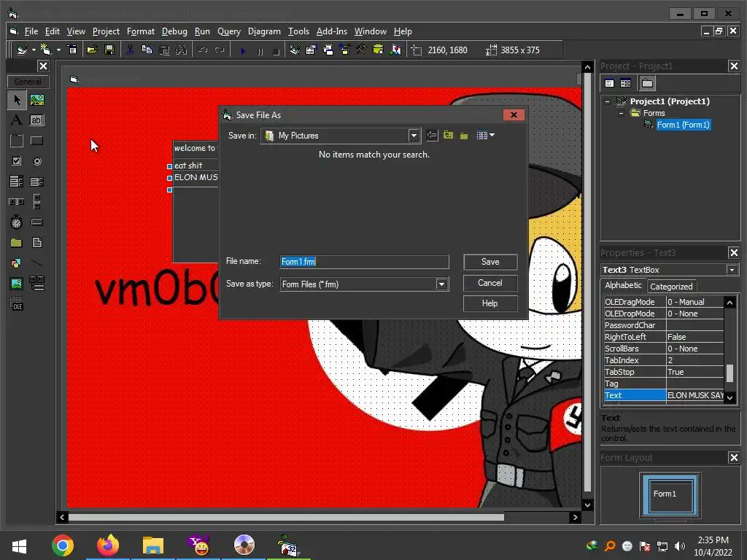Screen dimensions: 747x560
Task: Select Form1 (Form1) in the project tree
Action: click(683, 125)
